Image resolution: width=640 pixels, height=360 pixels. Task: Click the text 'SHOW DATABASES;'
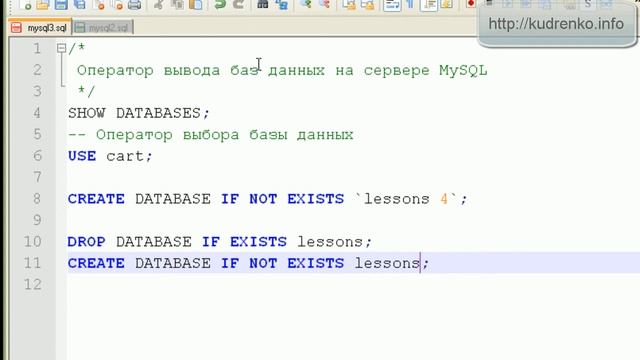coord(139,113)
